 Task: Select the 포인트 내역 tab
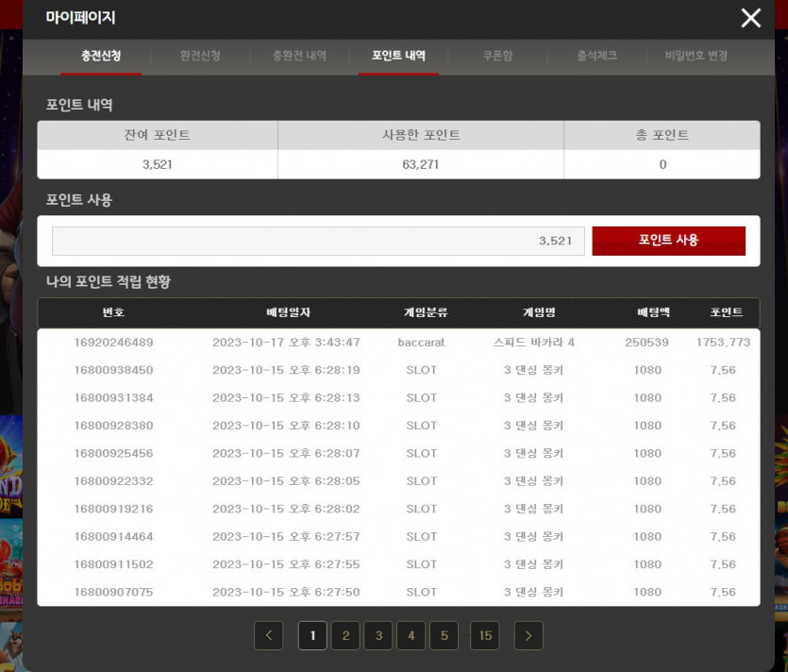pos(398,56)
